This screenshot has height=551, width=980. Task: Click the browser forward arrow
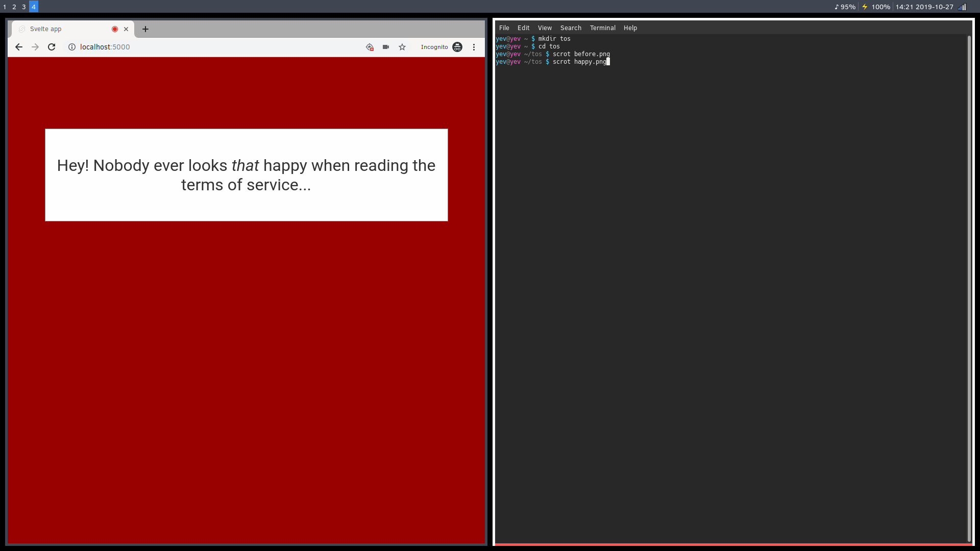tap(35, 47)
